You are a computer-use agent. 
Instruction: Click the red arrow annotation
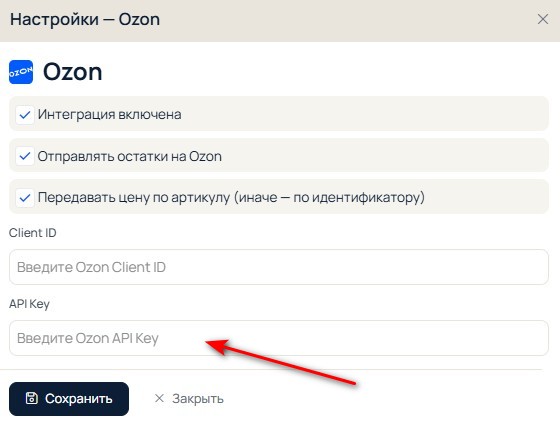[x=281, y=361]
